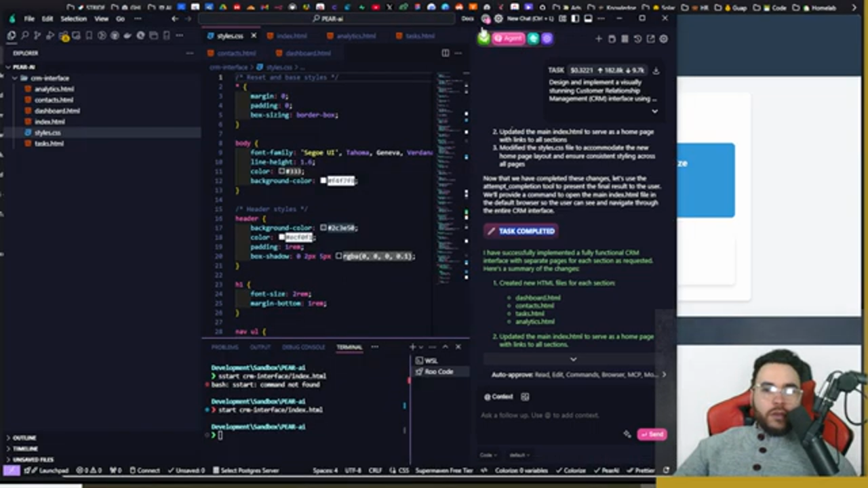The width and height of the screenshot is (868, 488).
Task: Open the Selection menu
Action: tap(74, 19)
